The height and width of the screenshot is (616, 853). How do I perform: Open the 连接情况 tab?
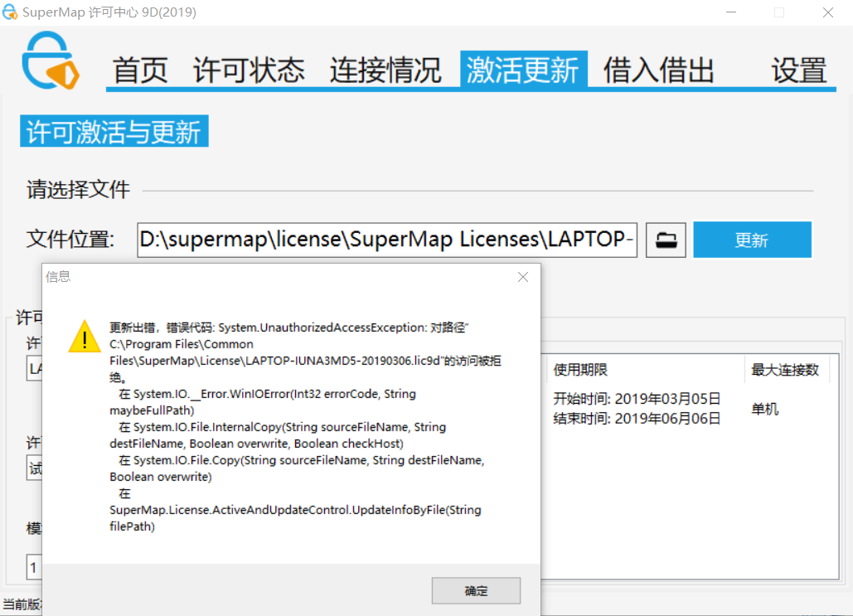point(385,70)
